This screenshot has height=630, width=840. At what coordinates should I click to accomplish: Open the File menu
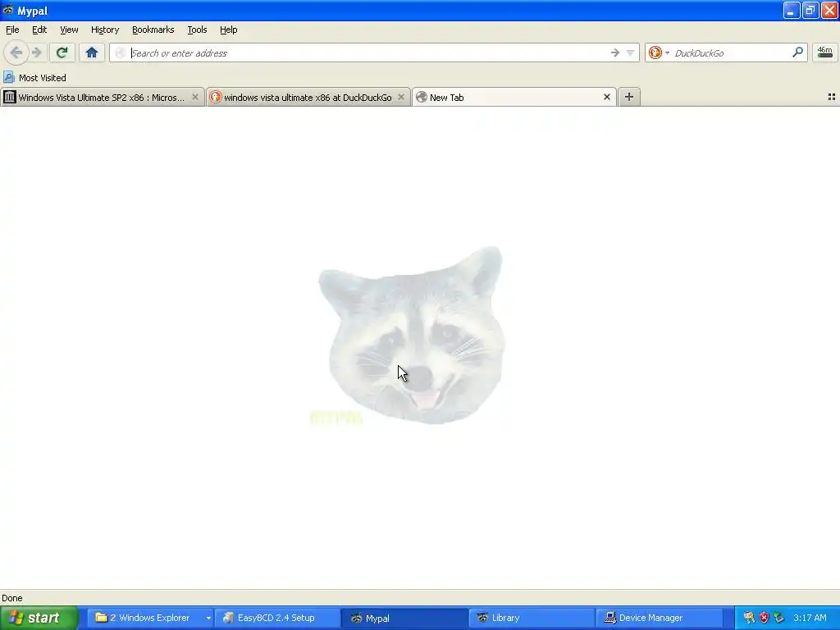tap(12, 30)
